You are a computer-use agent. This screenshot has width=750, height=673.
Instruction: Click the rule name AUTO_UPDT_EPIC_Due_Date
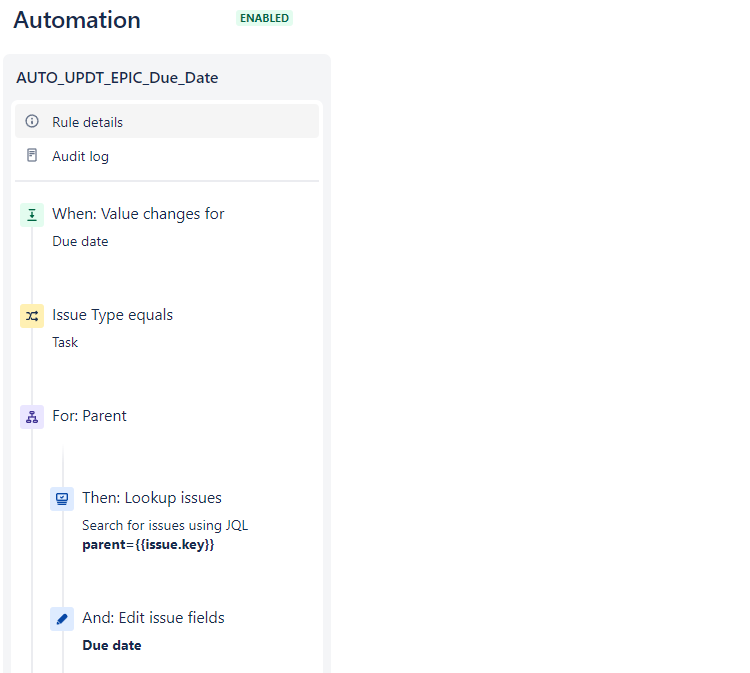[x=117, y=77]
